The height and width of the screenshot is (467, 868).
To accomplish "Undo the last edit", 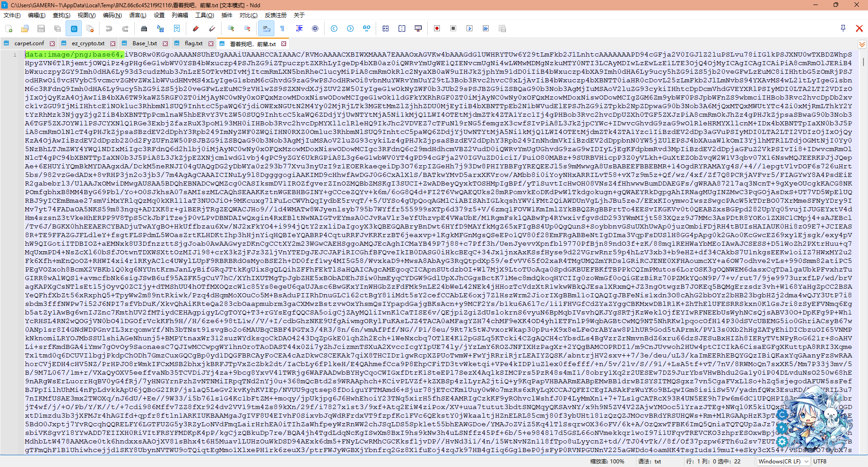I will 108,28.
